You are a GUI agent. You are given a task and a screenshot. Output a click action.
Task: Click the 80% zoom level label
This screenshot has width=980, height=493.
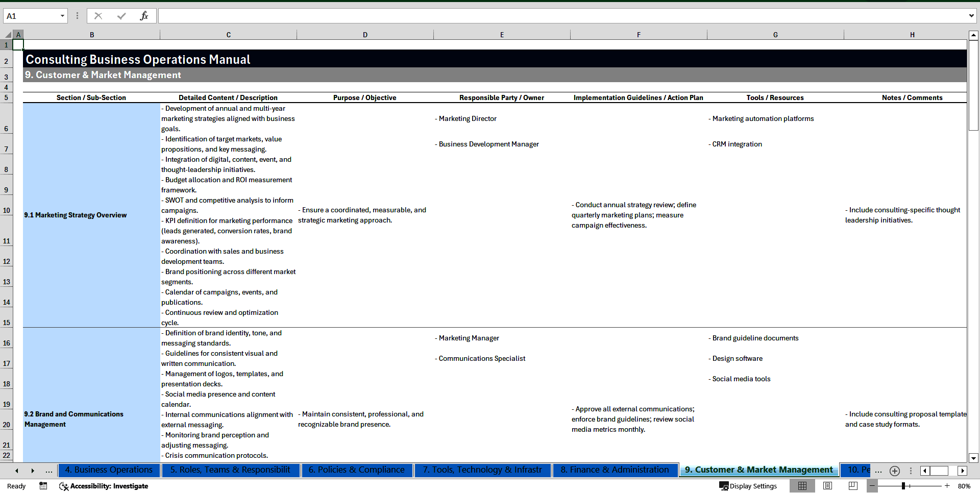click(x=964, y=486)
